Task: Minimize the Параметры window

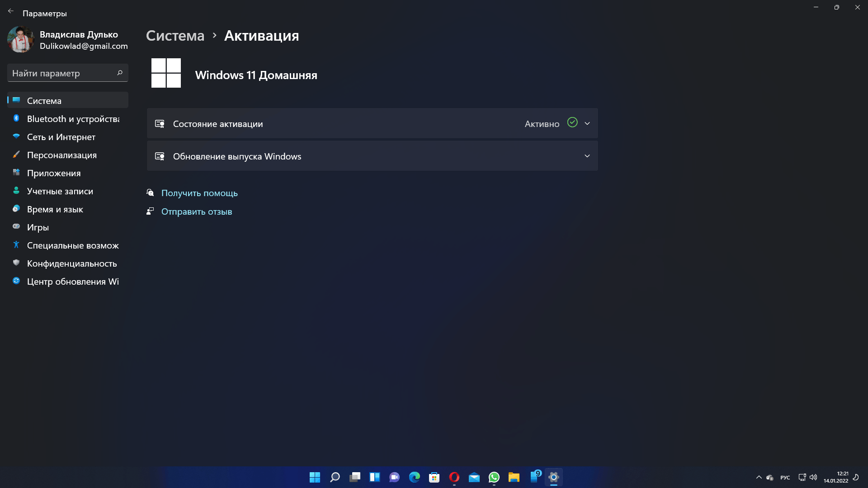Action: (816, 7)
